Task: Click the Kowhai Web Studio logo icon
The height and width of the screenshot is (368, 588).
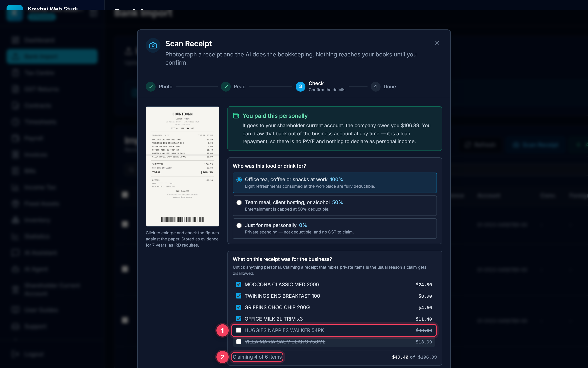Action: [14, 13]
